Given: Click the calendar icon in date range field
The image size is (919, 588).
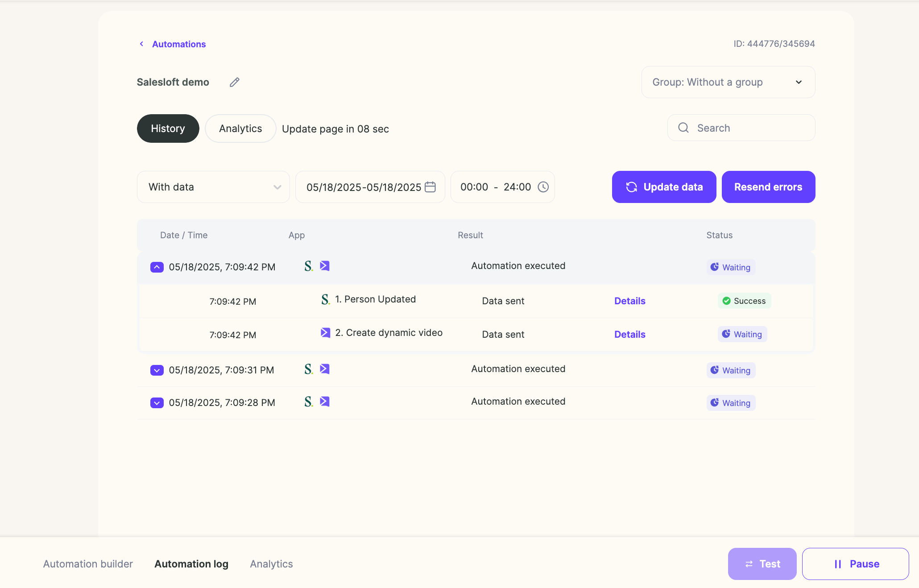Looking at the screenshot, I should tap(430, 187).
